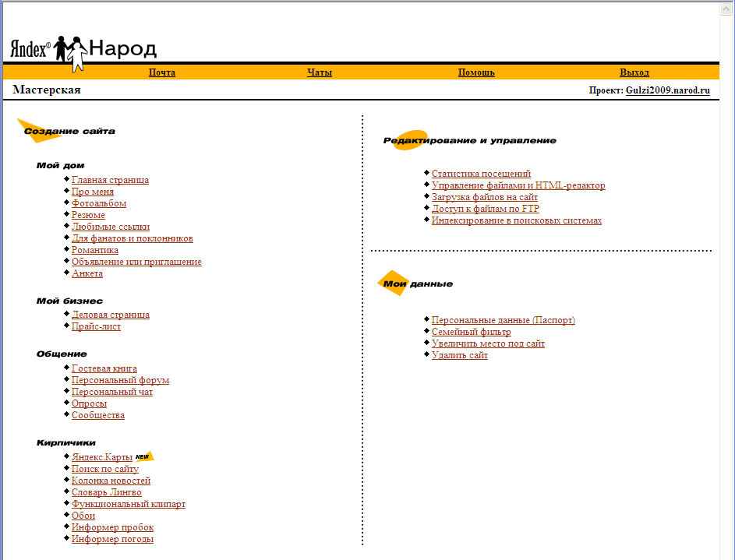Open project link Gulzi2009.narod.ru
Screen dimensions: 735x560
668,90
